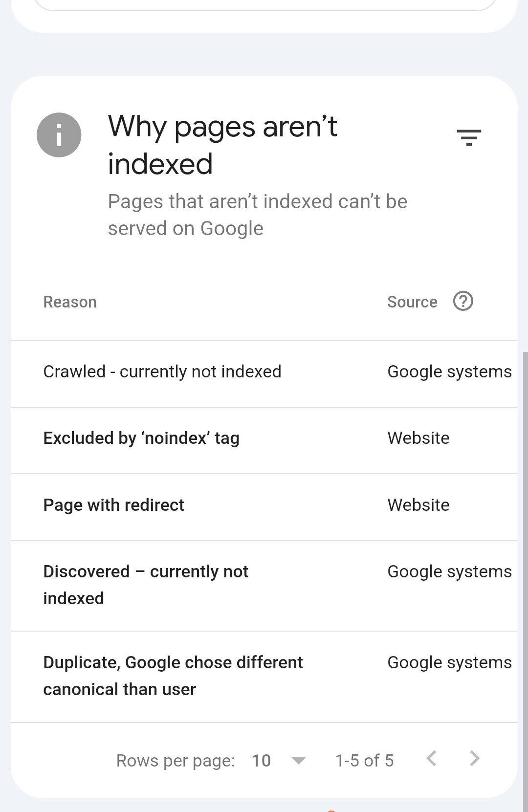Open the filter icon beside the title

pyautogui.click(x=469, y=138)
